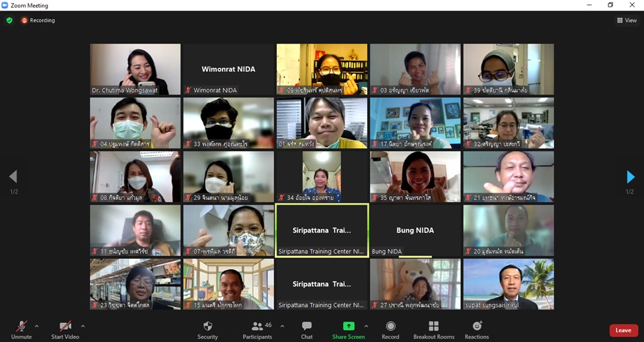The height and width of the screenshot is (342, 644).
Task: Select Dr. Chutima Wongsawat's video tile
Action: pyautogui.click(x=135, y=69)
